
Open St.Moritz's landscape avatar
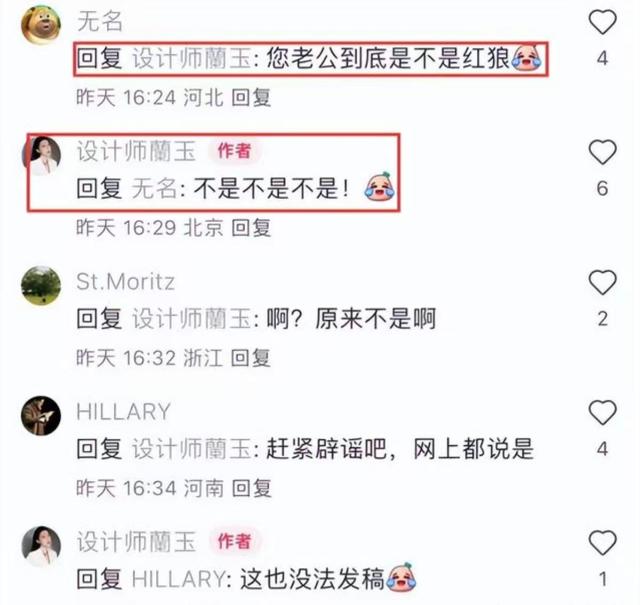click(x=41, y=286)
